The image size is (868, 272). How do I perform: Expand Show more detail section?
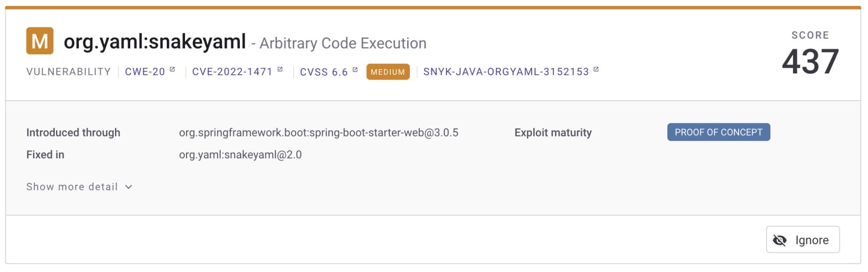(72, 187)
